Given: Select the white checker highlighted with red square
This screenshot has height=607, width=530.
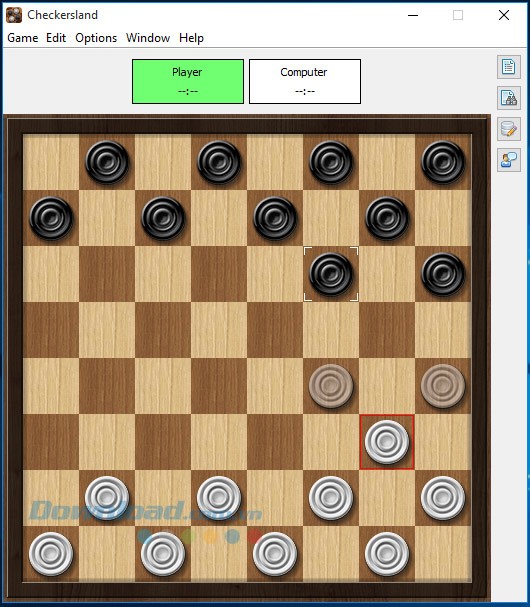Looking at the screenshot, I should pyautogui.click(x=387, y=442).
